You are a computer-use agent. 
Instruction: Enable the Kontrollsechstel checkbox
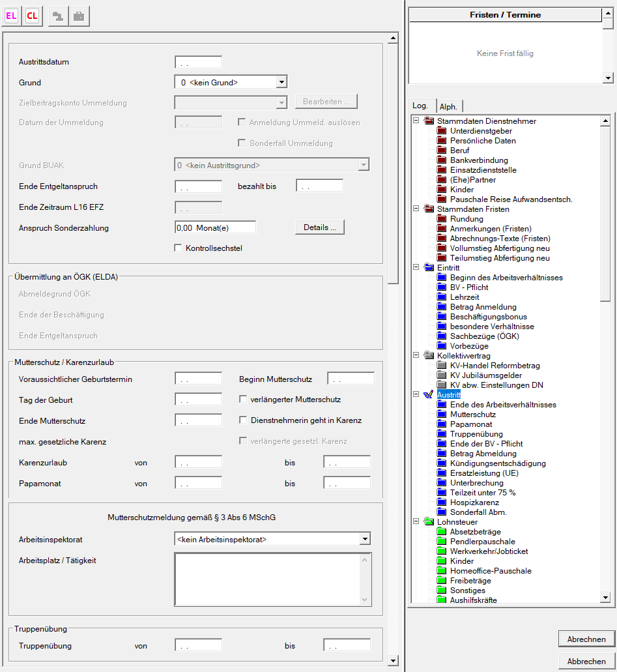coord(179,248)
